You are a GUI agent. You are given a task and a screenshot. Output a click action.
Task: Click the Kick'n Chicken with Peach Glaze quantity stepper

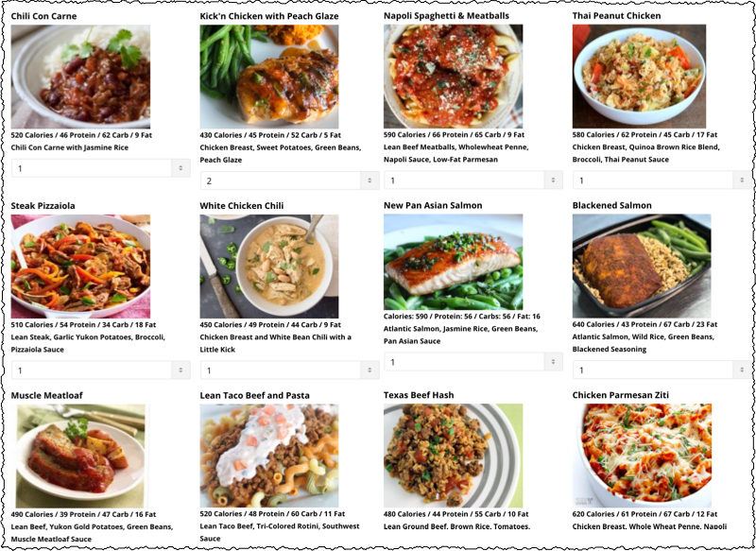click(x=369, y=181)
